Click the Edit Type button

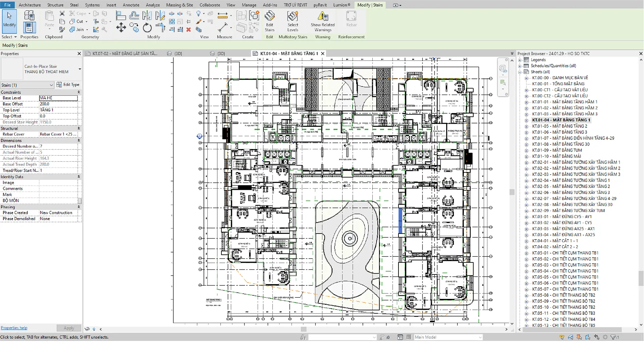(x=68, y=85)
